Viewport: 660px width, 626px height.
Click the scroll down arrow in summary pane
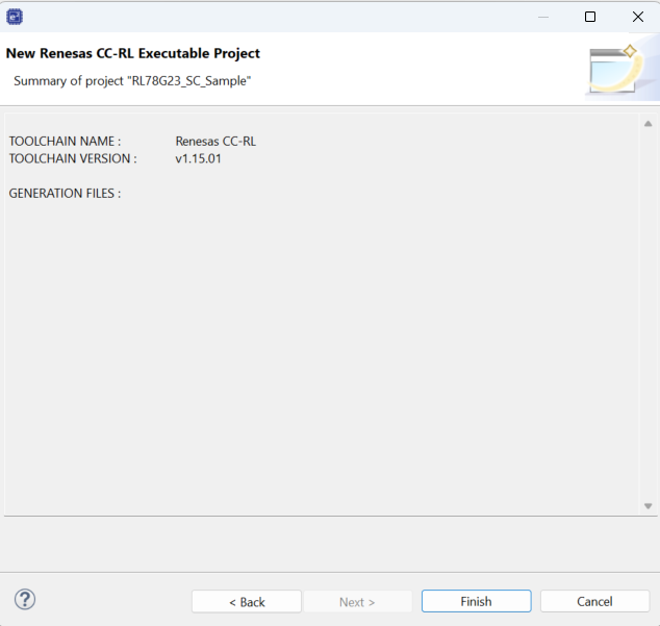click(648, 506)
